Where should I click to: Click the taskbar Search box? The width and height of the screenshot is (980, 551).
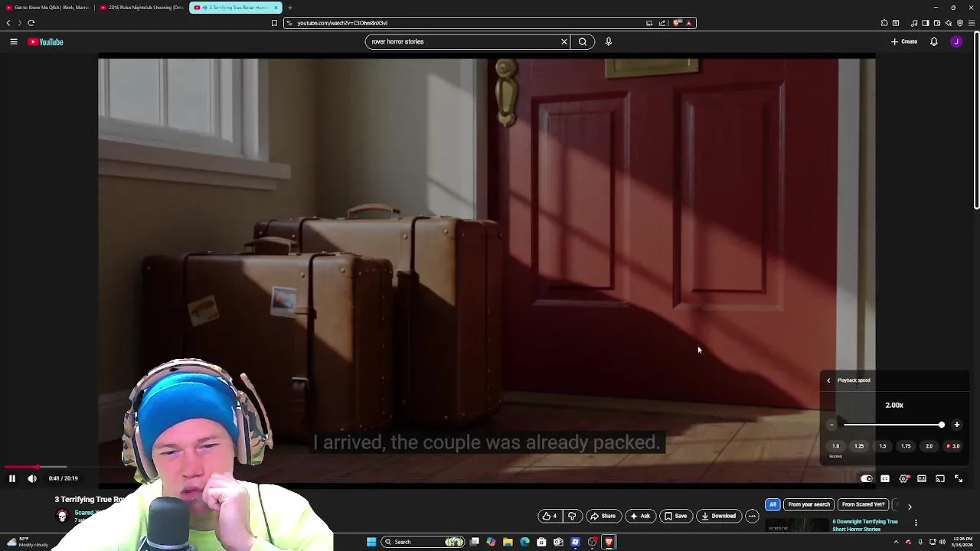(423, 542)
